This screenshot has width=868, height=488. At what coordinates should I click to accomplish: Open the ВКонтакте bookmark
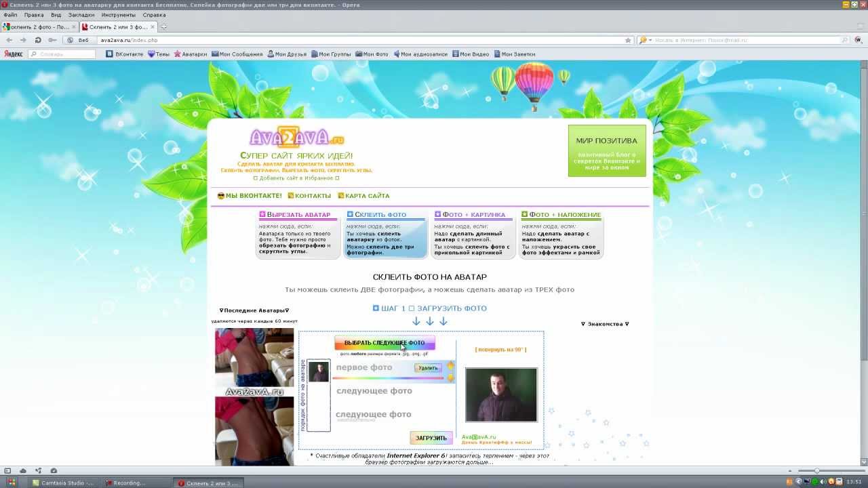pyautogui.click(x=125, y=54)
